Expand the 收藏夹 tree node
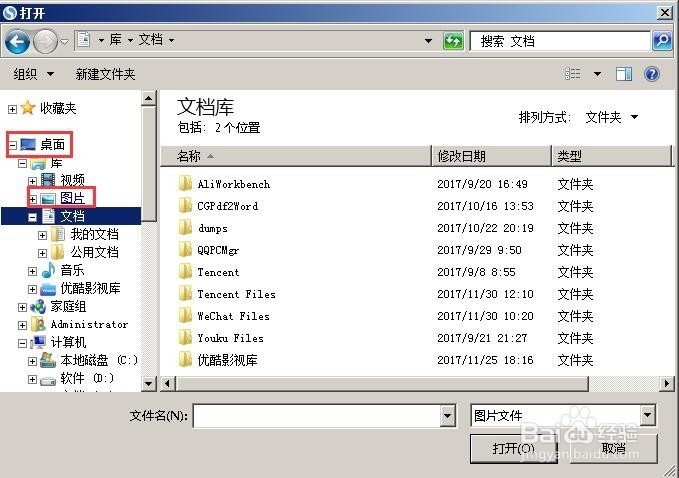This screenshot has height=478, width=679. (12, 109)
